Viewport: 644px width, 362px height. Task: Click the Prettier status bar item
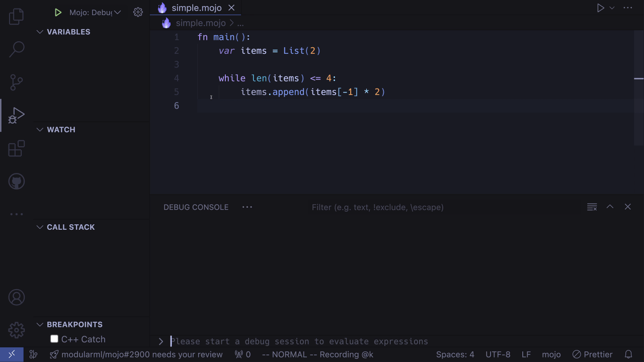coord(593,354)
